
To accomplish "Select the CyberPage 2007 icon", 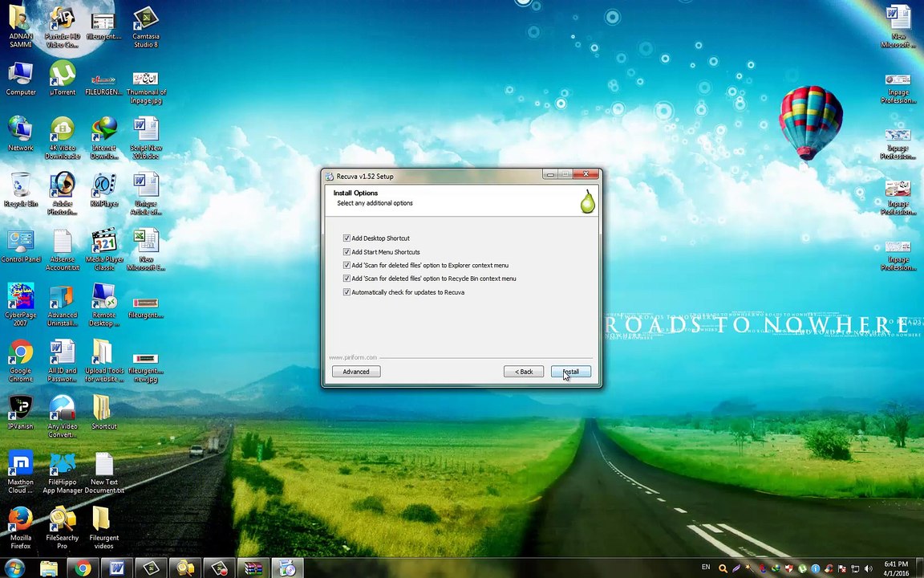I will [21, 304].
